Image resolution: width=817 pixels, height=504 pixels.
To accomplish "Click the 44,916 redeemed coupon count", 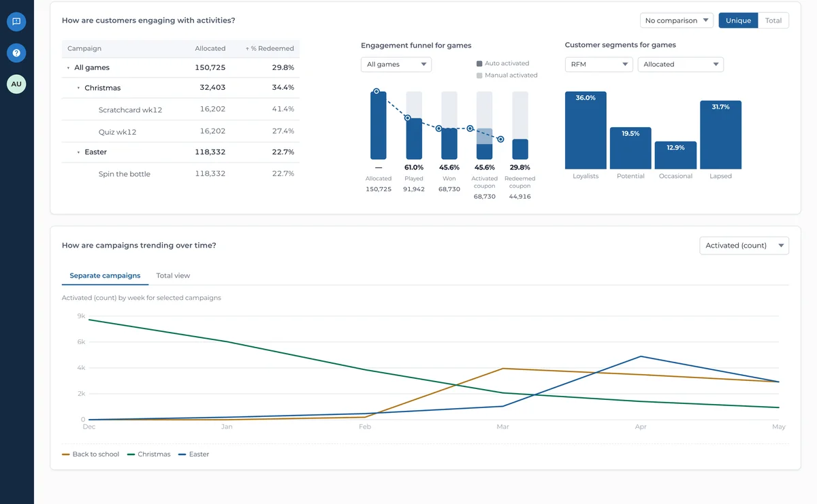I will [x=520, y=197].
